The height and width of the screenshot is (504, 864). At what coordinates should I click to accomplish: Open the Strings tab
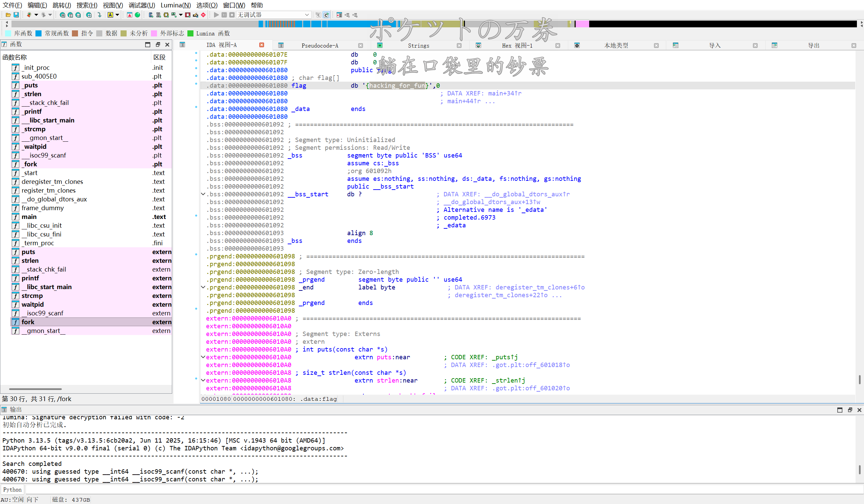pyautogui.click(x=418, y=45)
